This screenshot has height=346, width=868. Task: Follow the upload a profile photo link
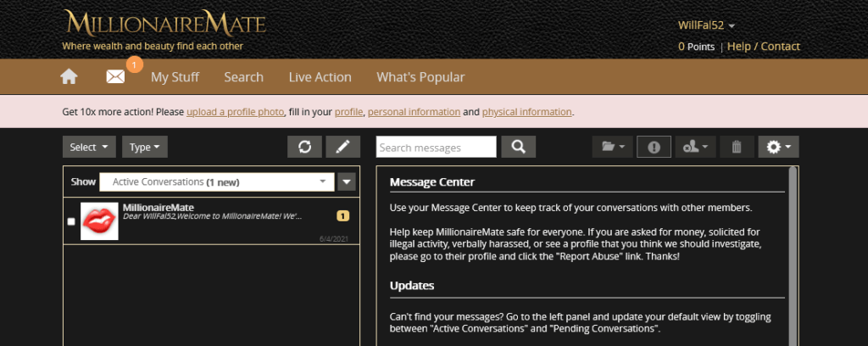coord(236,112)
